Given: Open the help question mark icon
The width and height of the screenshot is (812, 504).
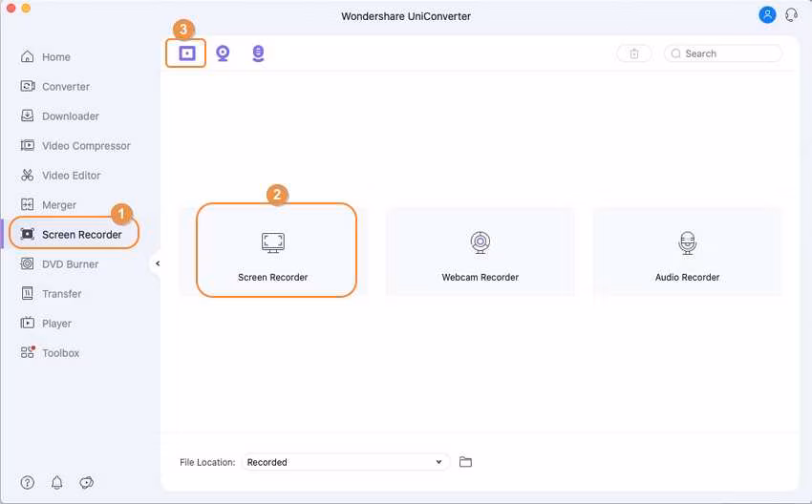Looking at the screenshot, I should (x=28, y=482).
